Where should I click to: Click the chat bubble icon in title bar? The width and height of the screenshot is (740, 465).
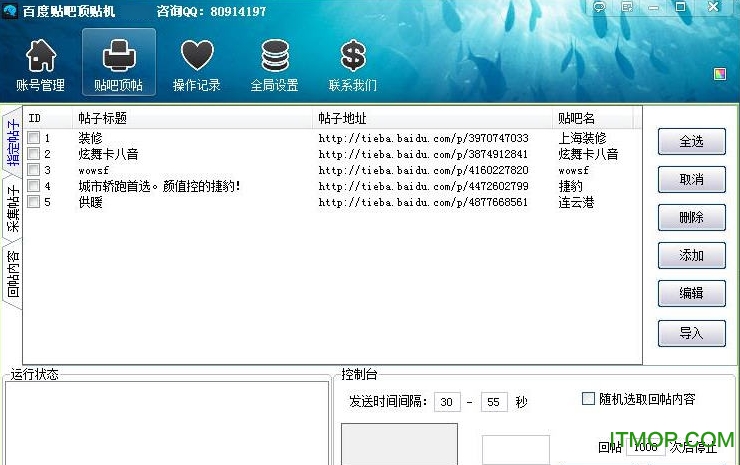pyautogui.click(x=599, y=7)
